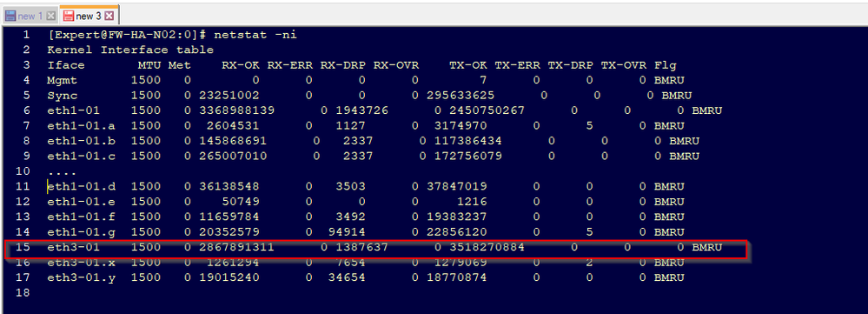Click the Mgmt interface row name
This screenshot has height=314, width=868.
(62, 80)
